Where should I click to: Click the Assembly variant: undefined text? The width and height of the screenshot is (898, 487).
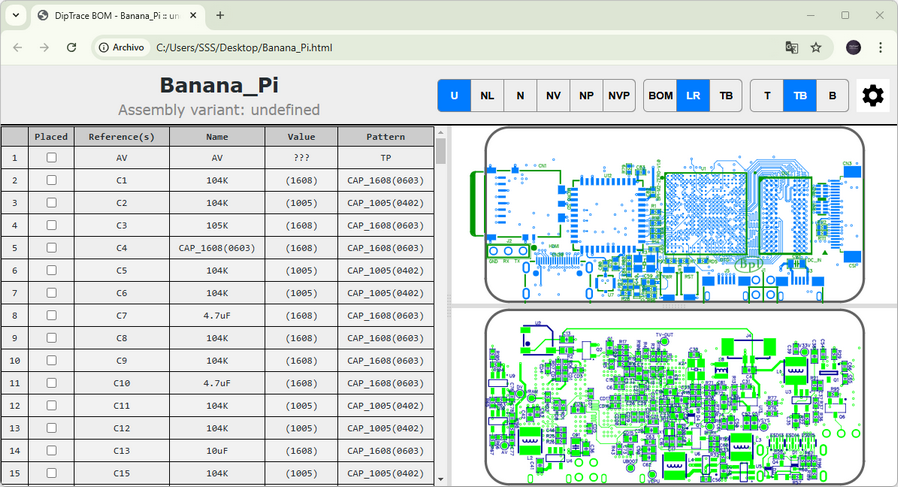coord(219,110)
